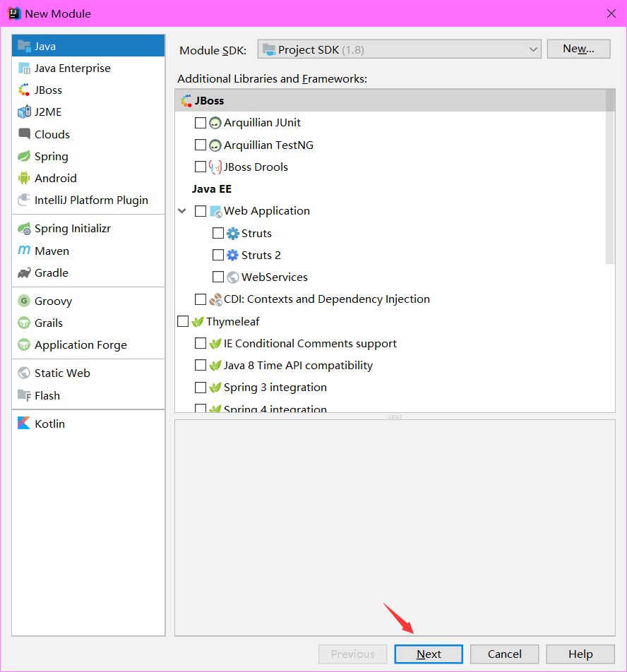Screen dimensions: 627x672
Task: Click the Web Application icon
Action: [216, 211]
